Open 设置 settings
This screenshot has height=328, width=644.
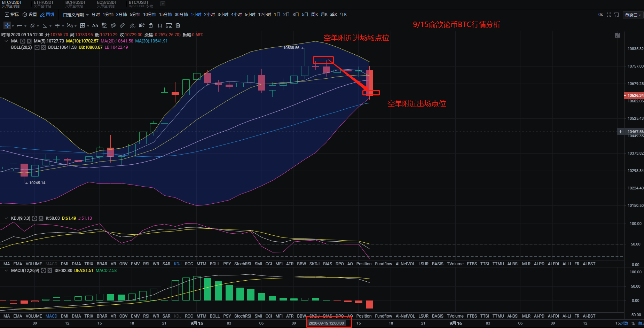pos(30,15)
